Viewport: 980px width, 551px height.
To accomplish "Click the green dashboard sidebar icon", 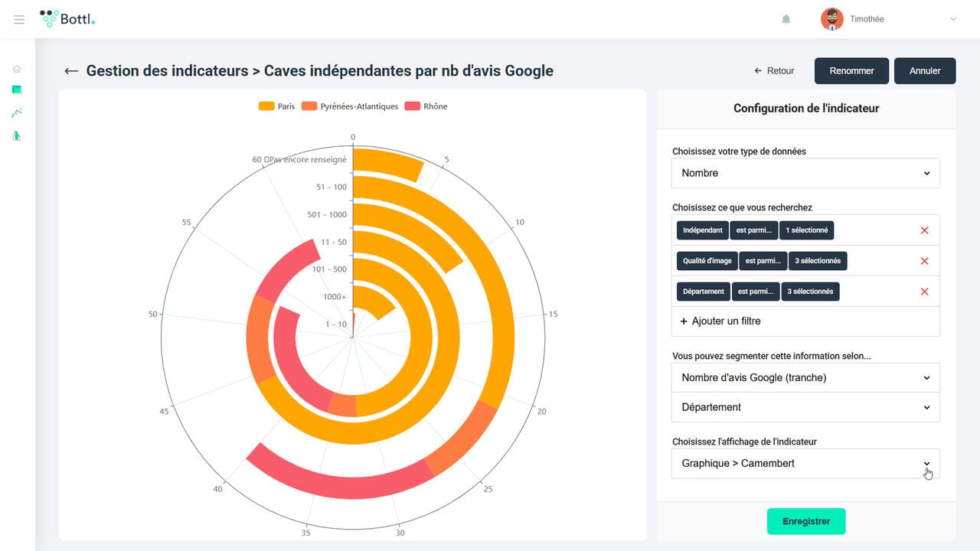I will (x=17, y=90).
